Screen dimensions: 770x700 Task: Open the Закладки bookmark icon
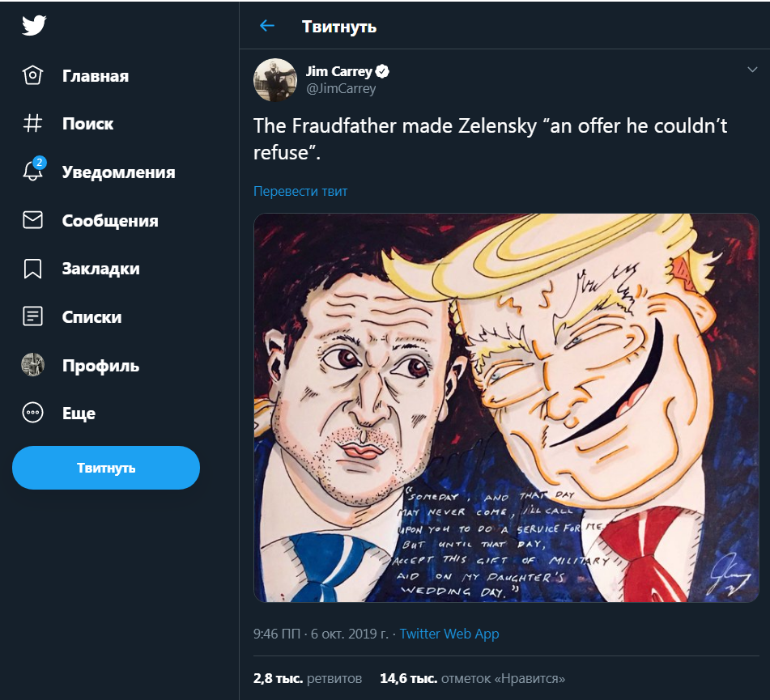32,269
